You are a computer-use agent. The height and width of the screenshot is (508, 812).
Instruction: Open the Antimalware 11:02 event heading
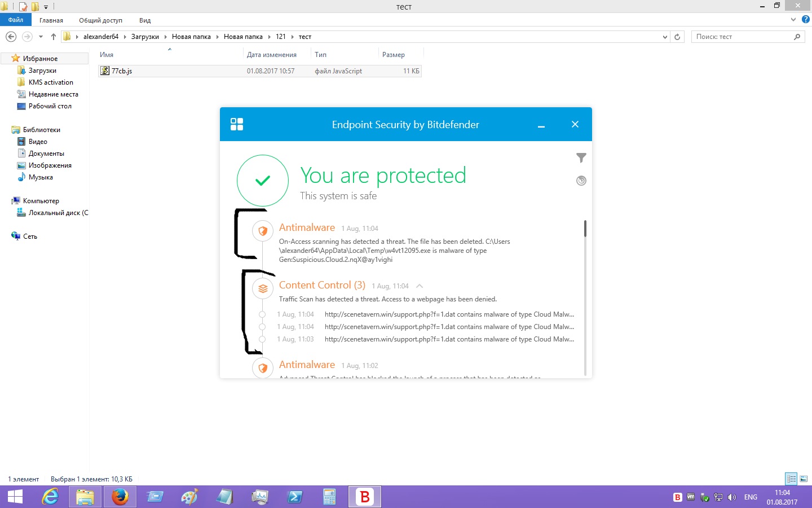(x=307, y=365)
